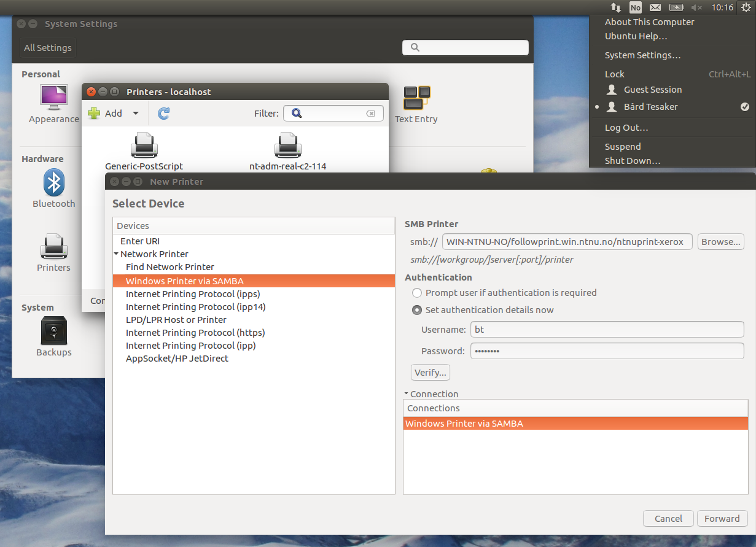Click the green plus Add icon
The height and width of the screenshot is (547, 756).
94,113
